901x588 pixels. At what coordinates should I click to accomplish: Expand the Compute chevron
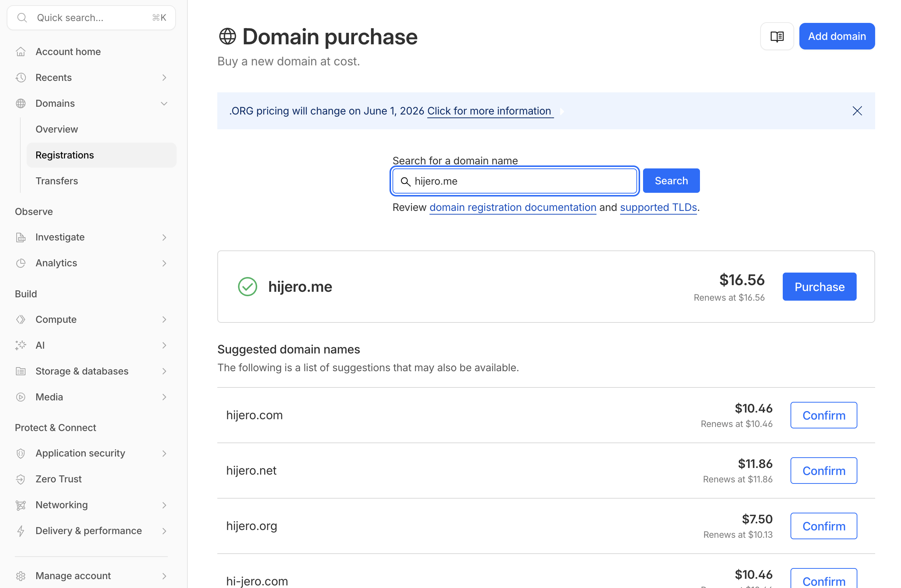click(164, 319)
